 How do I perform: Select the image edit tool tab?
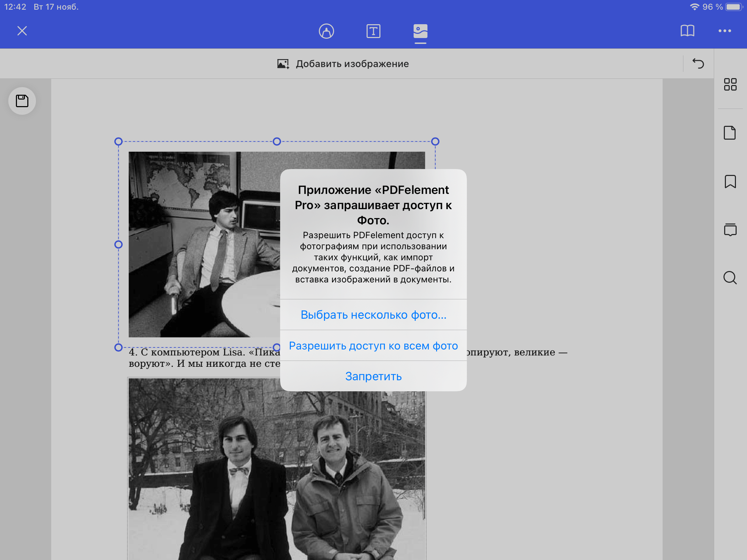[420, 31]
